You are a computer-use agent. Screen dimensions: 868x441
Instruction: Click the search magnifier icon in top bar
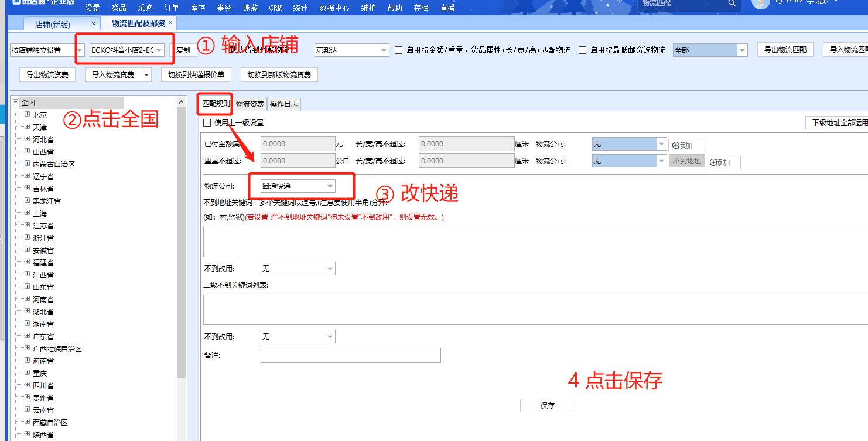(732, 4)
